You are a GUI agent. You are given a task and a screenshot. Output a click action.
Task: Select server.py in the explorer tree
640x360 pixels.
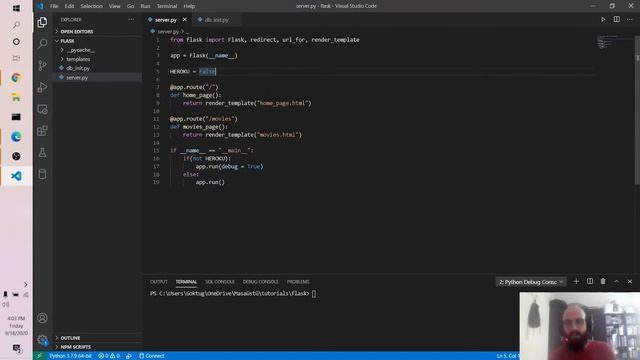(77, 78)
